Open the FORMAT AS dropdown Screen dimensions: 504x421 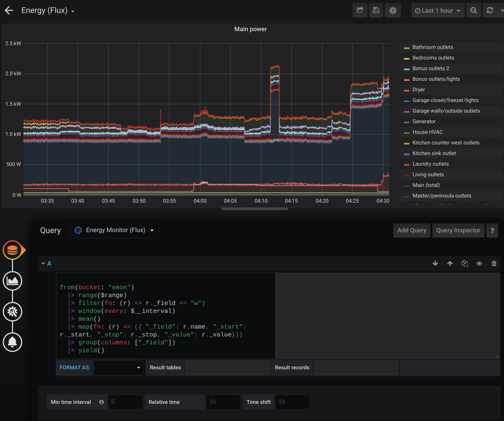pyautogui.click(x=118, y=367)
